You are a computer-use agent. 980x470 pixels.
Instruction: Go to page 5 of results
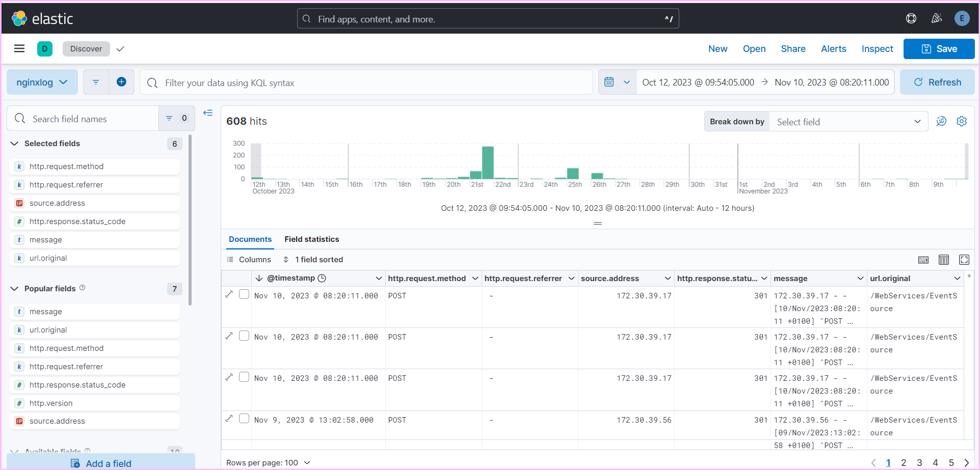[x=951, y=463]
